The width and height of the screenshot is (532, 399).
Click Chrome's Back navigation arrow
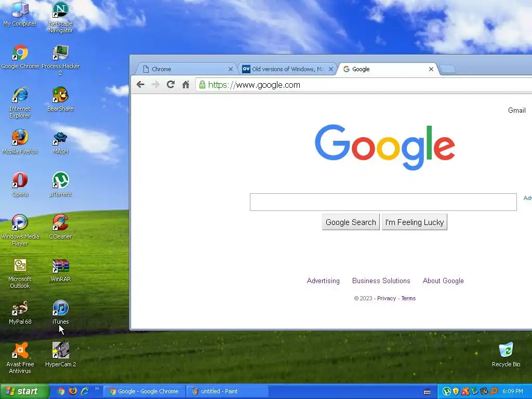click(x=140, y=85)
